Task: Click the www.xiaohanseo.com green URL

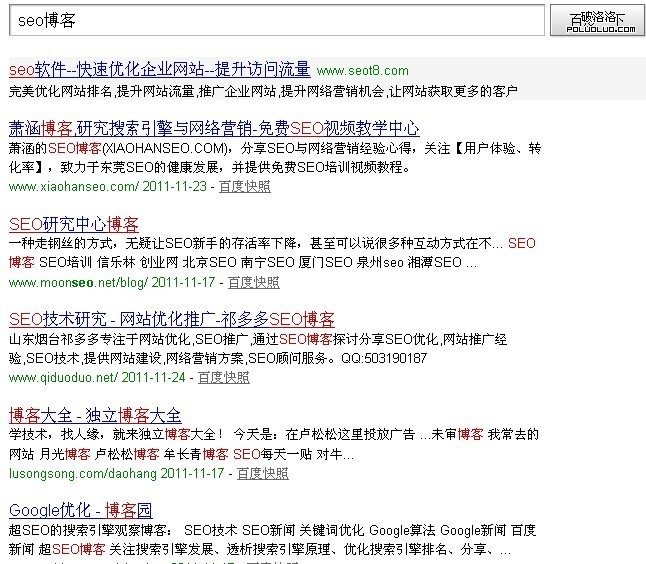Action: 73,186
